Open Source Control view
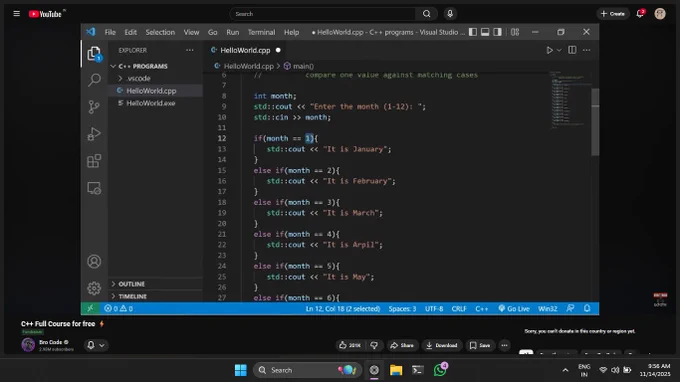680x382 pixels. tap(94, 107)
